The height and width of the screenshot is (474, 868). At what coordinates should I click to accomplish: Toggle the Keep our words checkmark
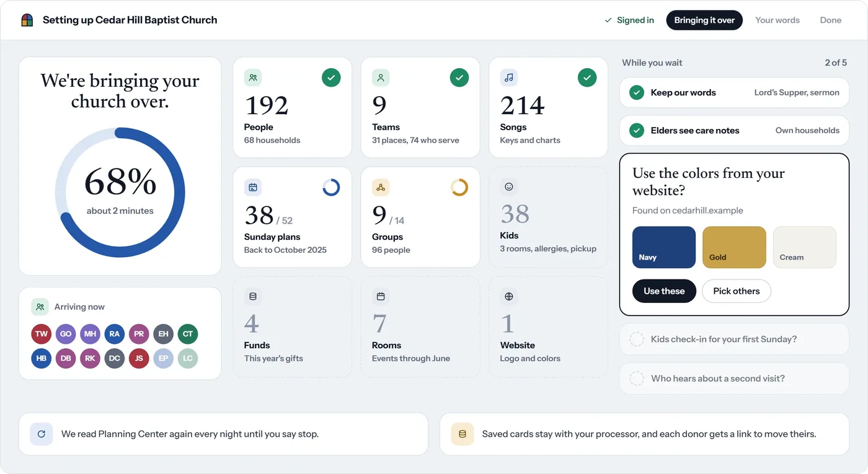(636, 93)
